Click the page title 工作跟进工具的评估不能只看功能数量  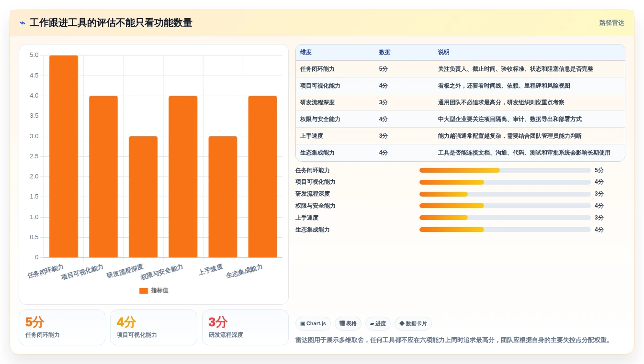111,23
